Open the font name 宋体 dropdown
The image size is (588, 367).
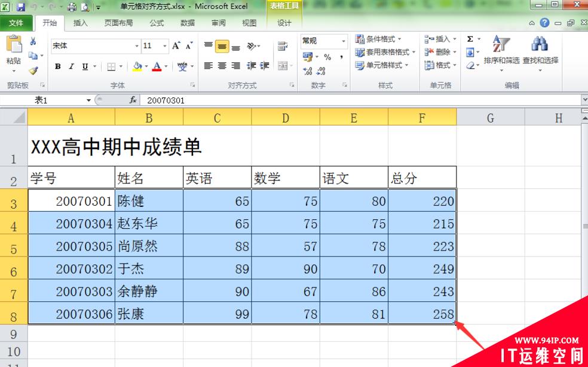click(137, 46)
